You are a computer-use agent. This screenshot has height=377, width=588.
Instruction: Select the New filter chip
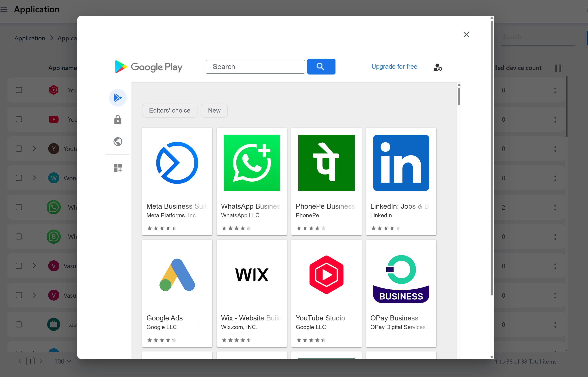click(x=214, y=110)
